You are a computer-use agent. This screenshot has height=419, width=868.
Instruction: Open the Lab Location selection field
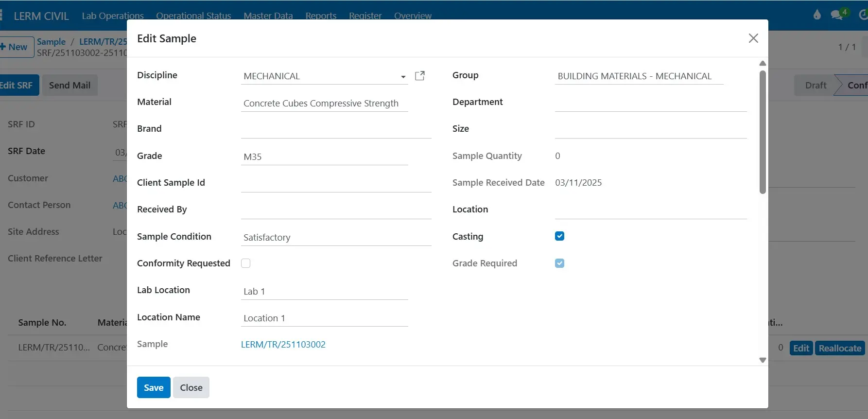click(324, 292)
